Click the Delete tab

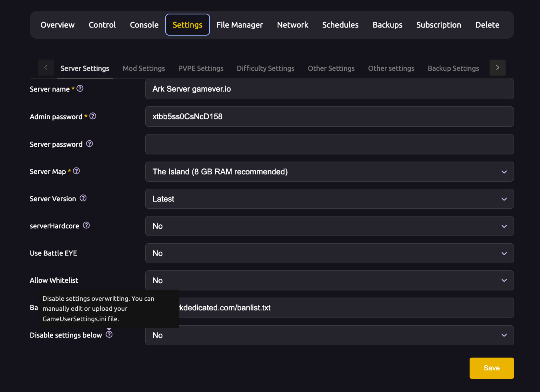point(487,25)
